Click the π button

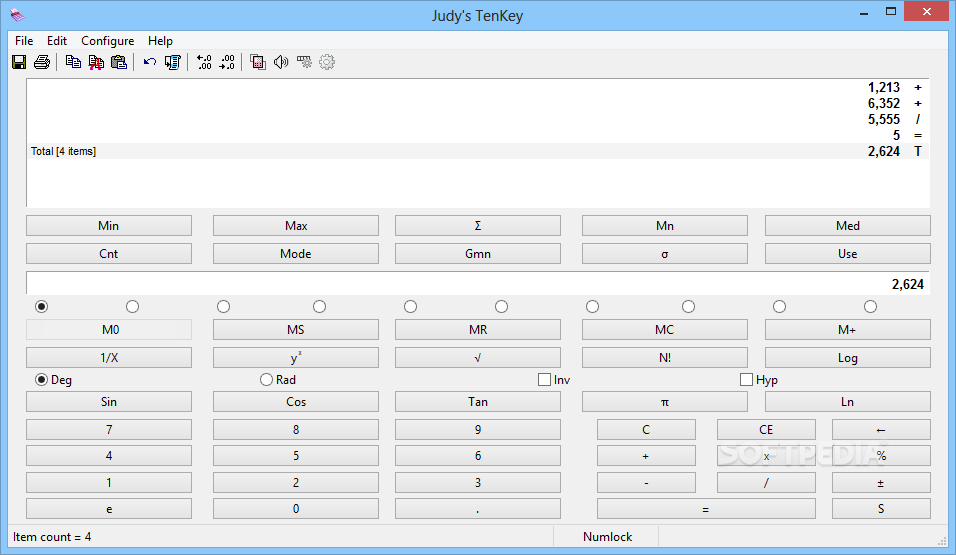[665, 401]
